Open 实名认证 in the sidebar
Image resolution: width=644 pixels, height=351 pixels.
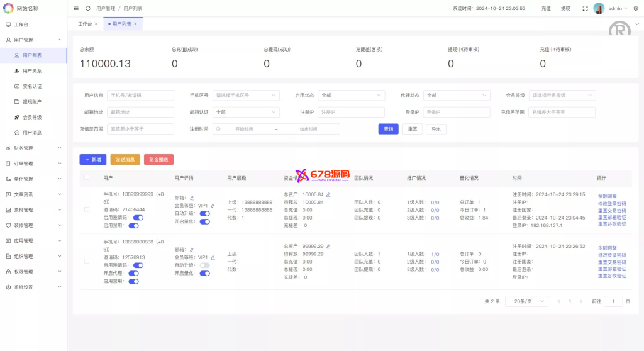pyautogui.click(x=32, y=86)
